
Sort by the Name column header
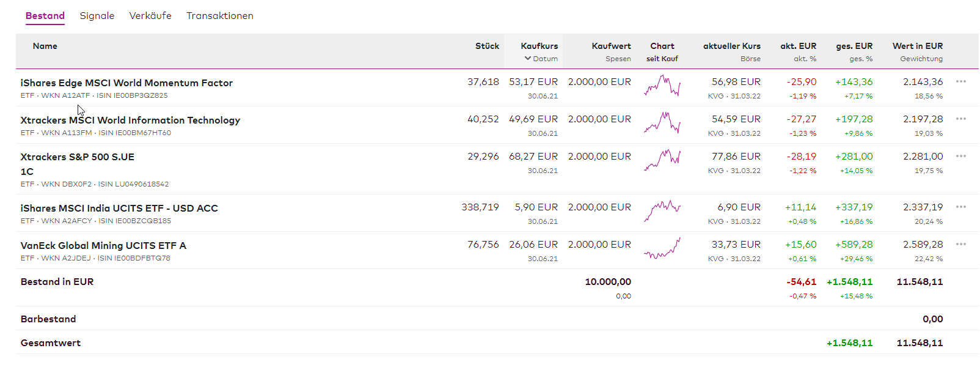tap(45, 46)
